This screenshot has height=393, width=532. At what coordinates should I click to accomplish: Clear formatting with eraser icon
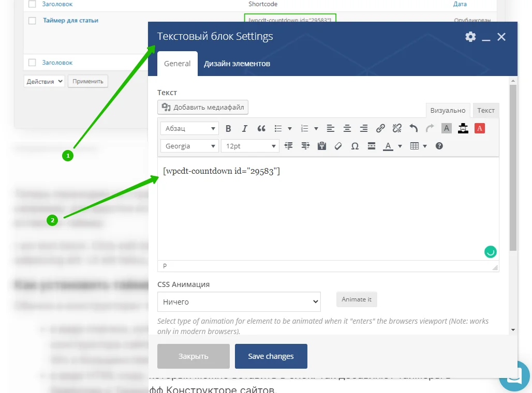pos(338,146)
